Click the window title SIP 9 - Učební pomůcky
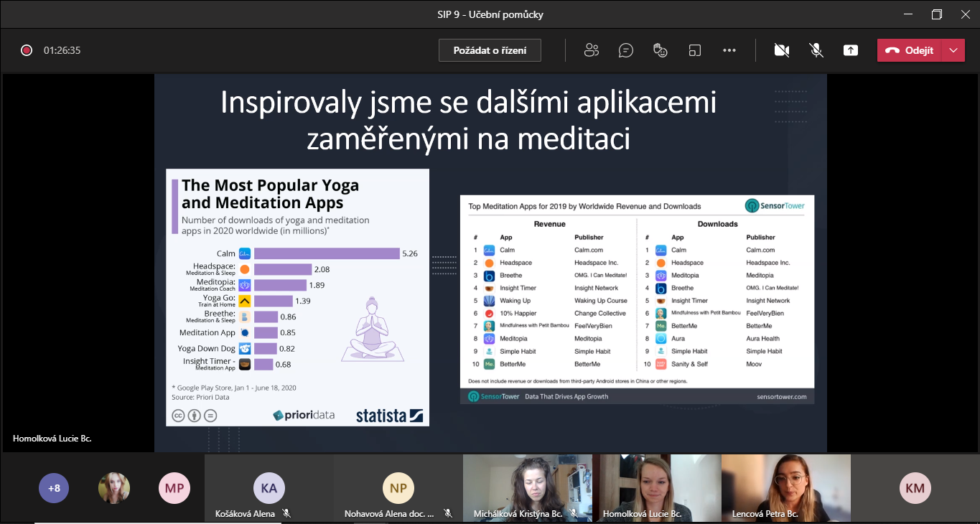This screenshot has width=980, height=524. (x=490, y=14)
